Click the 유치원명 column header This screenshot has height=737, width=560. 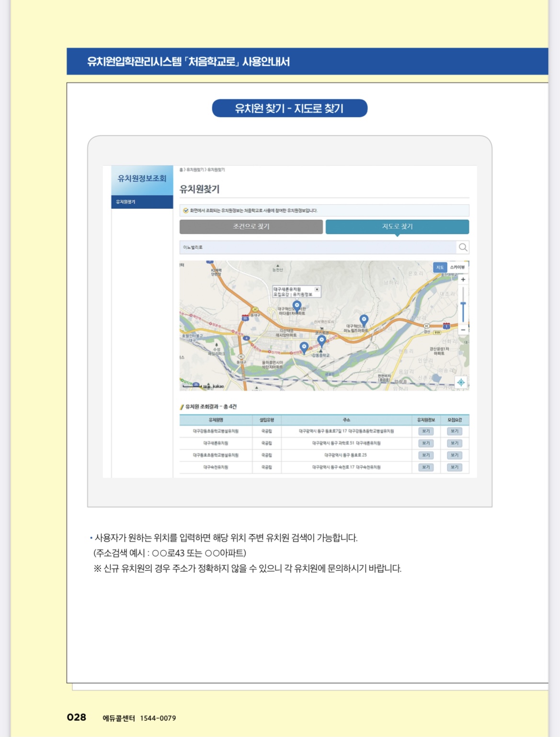point(216,420)
